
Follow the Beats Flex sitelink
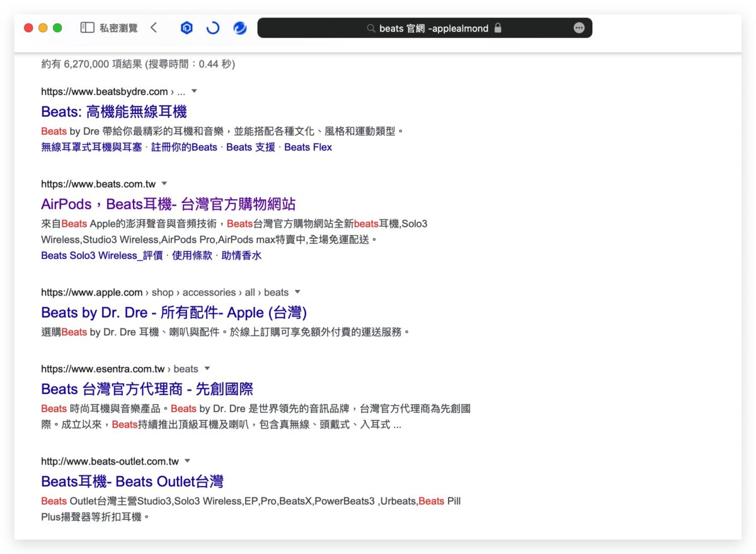click(308, 147)
